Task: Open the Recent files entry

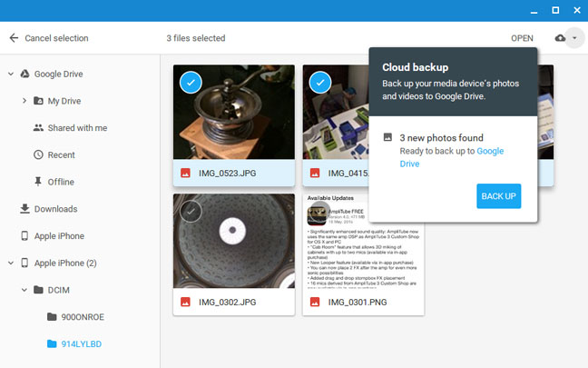Action: coord(61,155)
